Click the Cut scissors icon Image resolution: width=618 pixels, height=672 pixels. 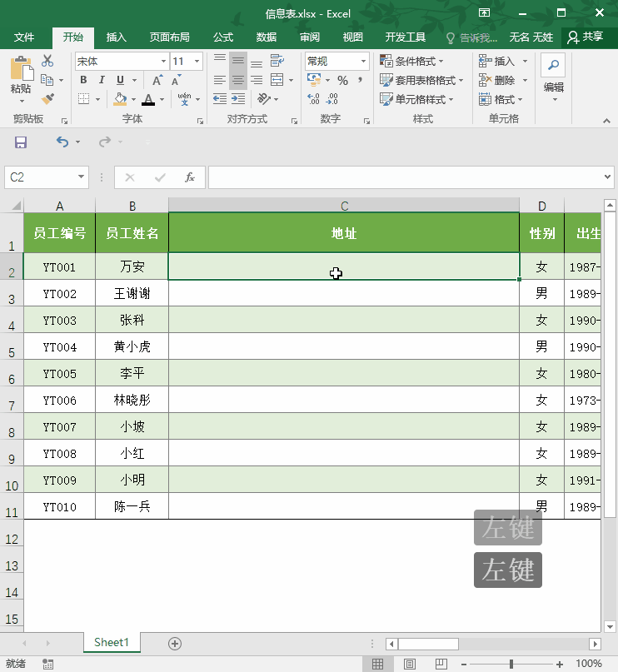pyautogui.click(x=47, y=61)
